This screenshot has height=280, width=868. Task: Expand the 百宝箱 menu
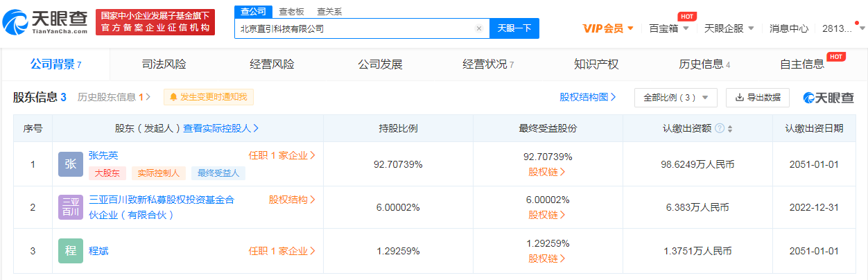point(669,28)
